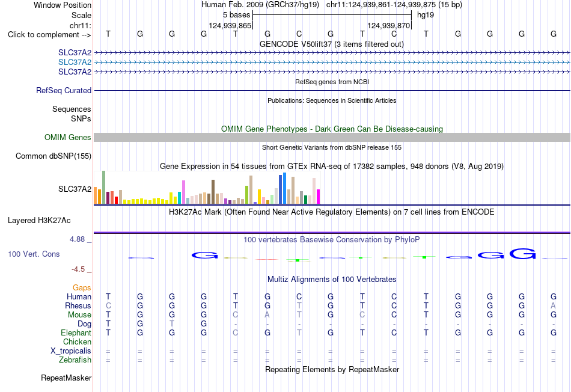Open the PhyloP Basewise Conservation title
The height and width of the screenshot is (392, 571).
pos(331,240)
